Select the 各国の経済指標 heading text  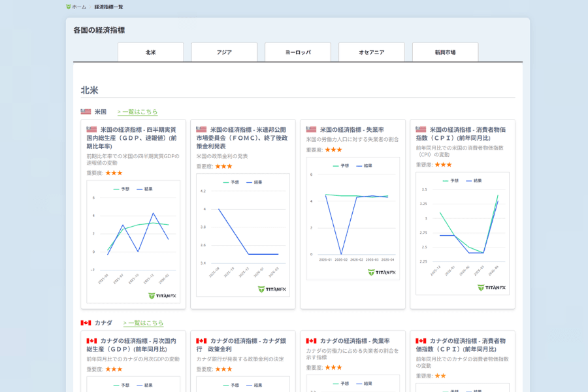(x=99, y=30)
